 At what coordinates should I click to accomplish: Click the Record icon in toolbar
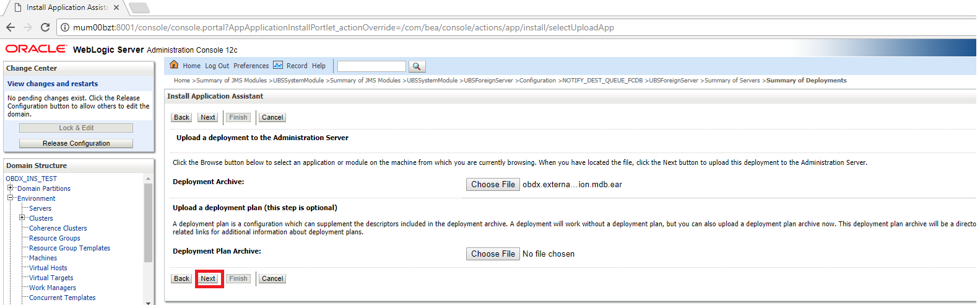[278, 65]
